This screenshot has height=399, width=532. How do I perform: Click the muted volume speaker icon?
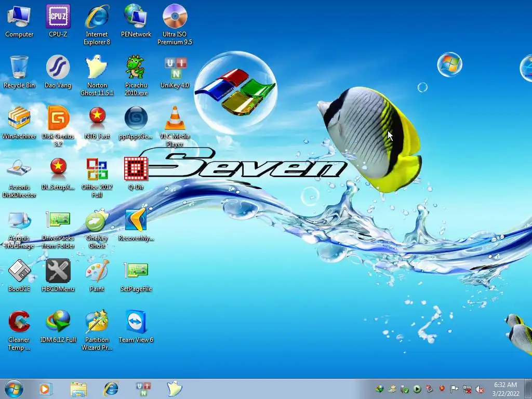[x=480, y=389]
